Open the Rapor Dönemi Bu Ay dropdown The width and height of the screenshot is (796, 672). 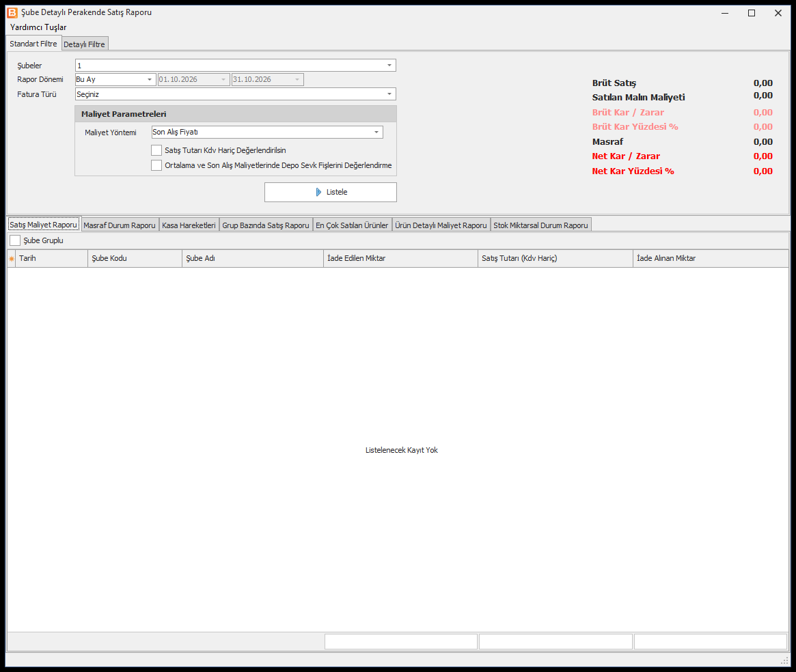[x=149, y=80]
